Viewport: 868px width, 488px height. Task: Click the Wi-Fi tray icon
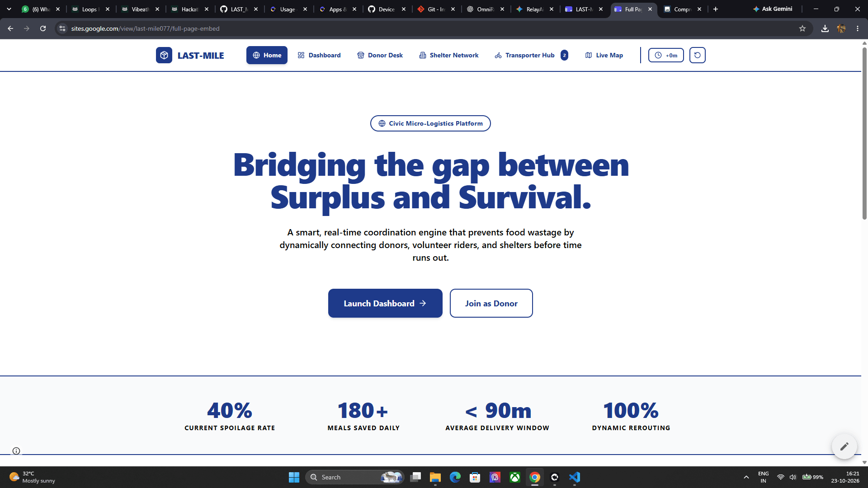pyautogui.click(x=781, y=477)
